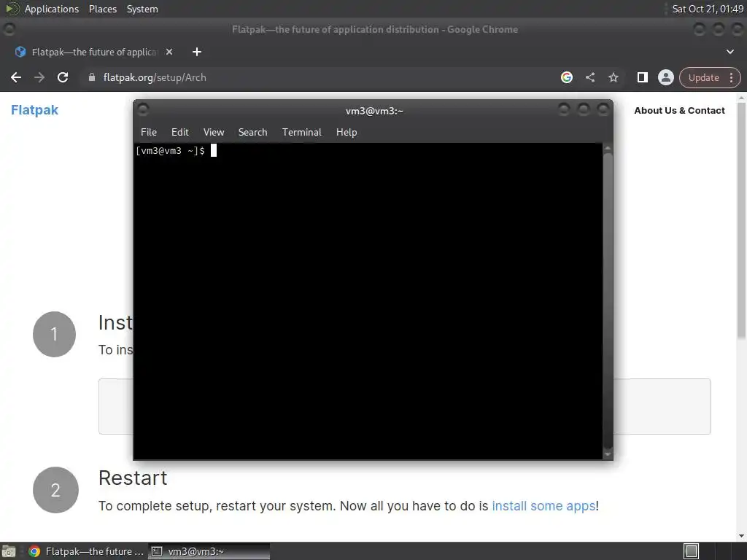Click the Restart step heading

pyautogui.click(x=133, y=478)
